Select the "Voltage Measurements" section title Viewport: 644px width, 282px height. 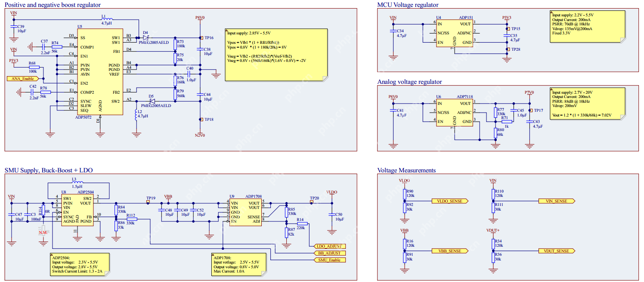point(406,170)
